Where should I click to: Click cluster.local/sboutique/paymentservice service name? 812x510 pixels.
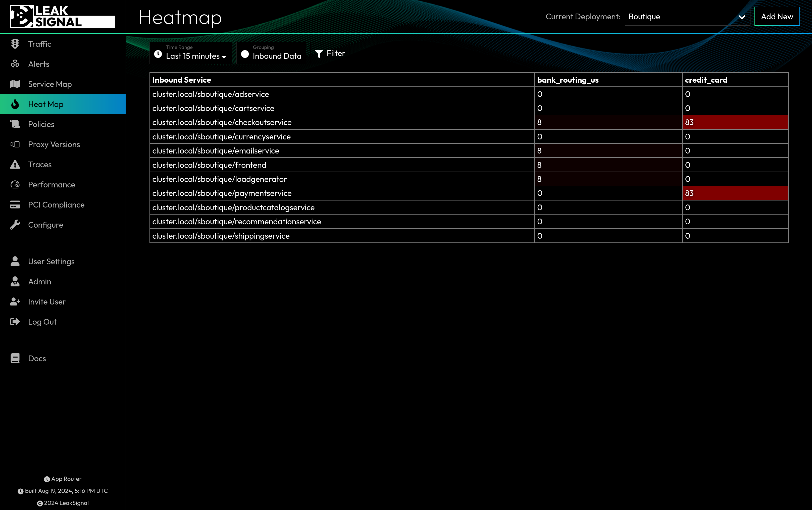pyautogui.click(x=222, y=193)
